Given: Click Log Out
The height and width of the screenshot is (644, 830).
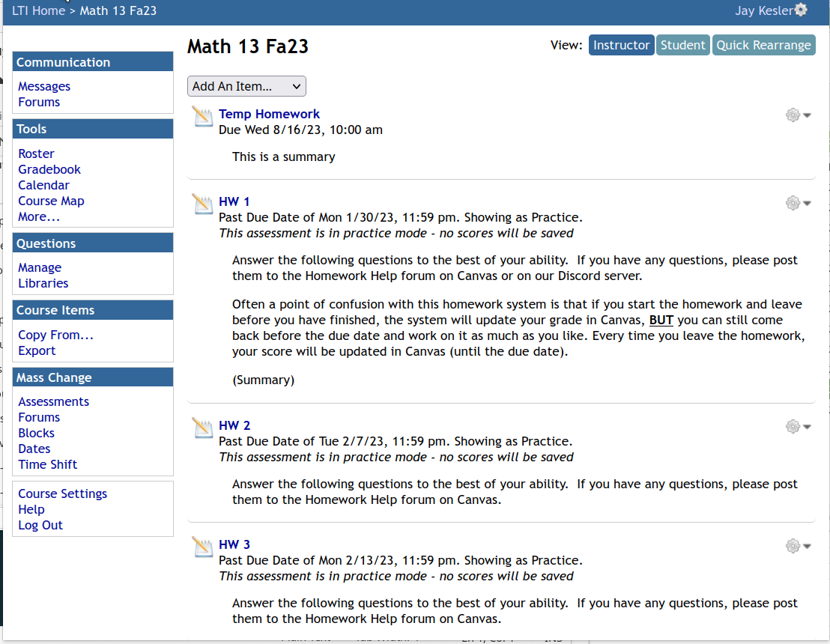Looking at the screenshot, I should pos(40,526).
